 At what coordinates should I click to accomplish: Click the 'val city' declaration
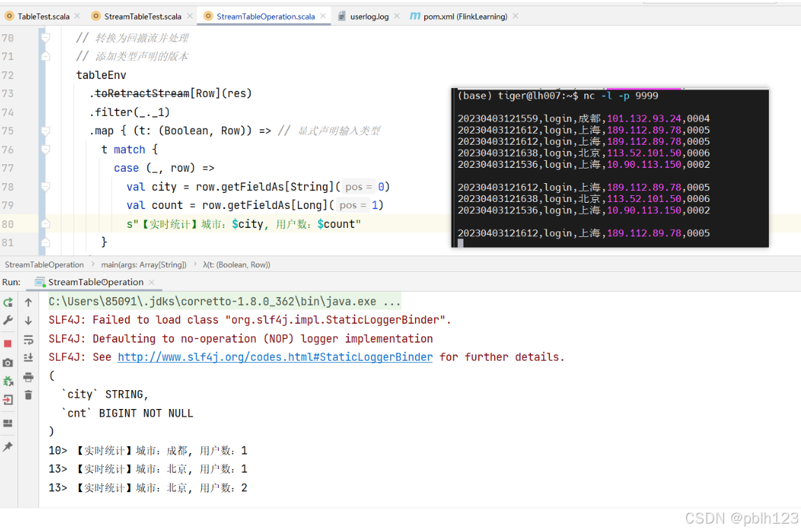point(151,187)
